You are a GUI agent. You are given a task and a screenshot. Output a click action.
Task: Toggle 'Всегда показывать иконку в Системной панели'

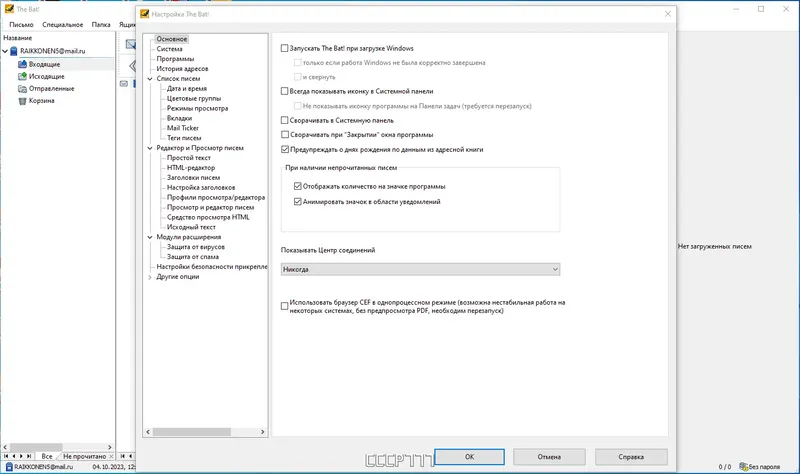[285, 91]
